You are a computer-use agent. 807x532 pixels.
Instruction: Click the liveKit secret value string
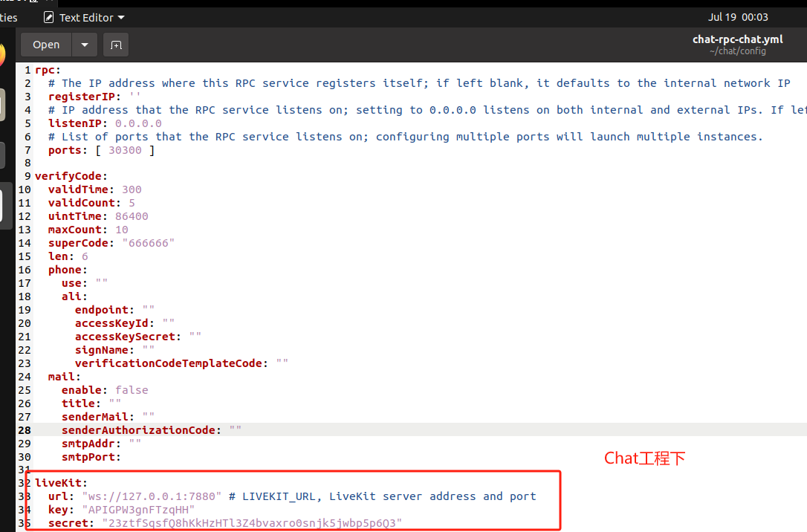pos(251,523)
